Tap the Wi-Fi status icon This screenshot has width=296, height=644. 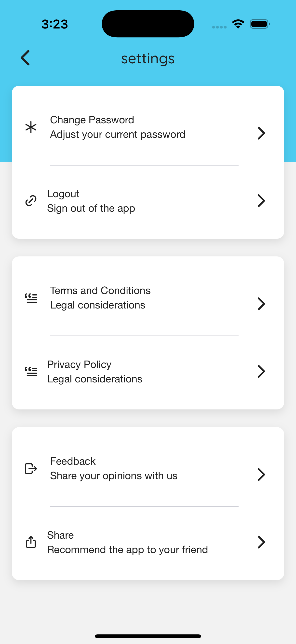click(238, 24)
